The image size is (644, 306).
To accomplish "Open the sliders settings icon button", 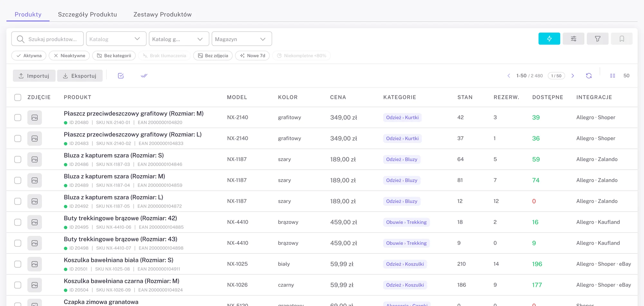I will (x=573, y=39).
